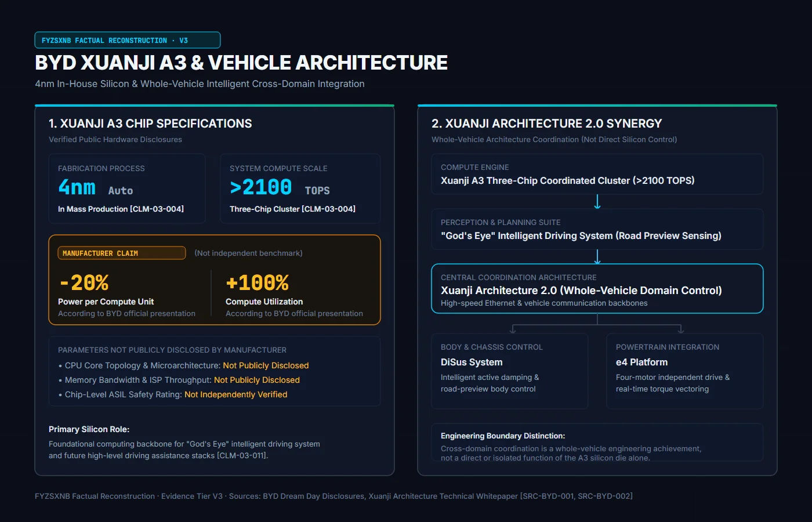Image resolution: width=812 pixels, height=522 pixels.
Task: Click the '-20%' power figure
Action: pos(84,283)
